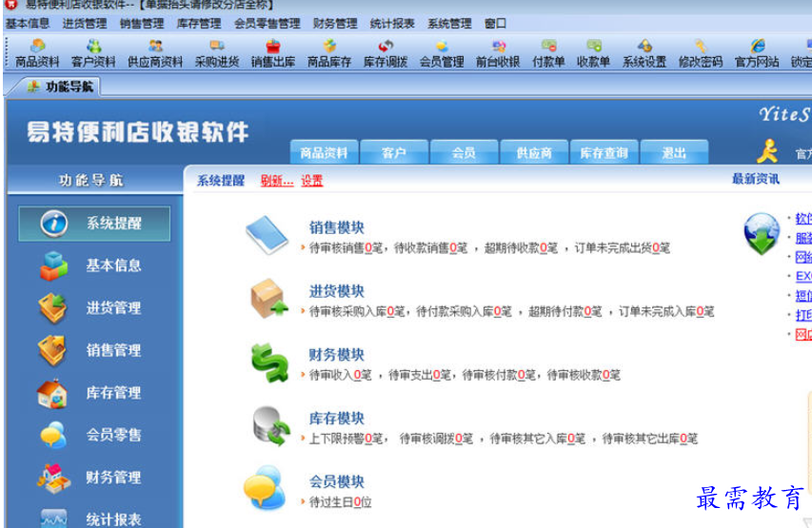Open the 进货管理 menu
Viewport: 812px width, 528px height.
coord(85,23)
